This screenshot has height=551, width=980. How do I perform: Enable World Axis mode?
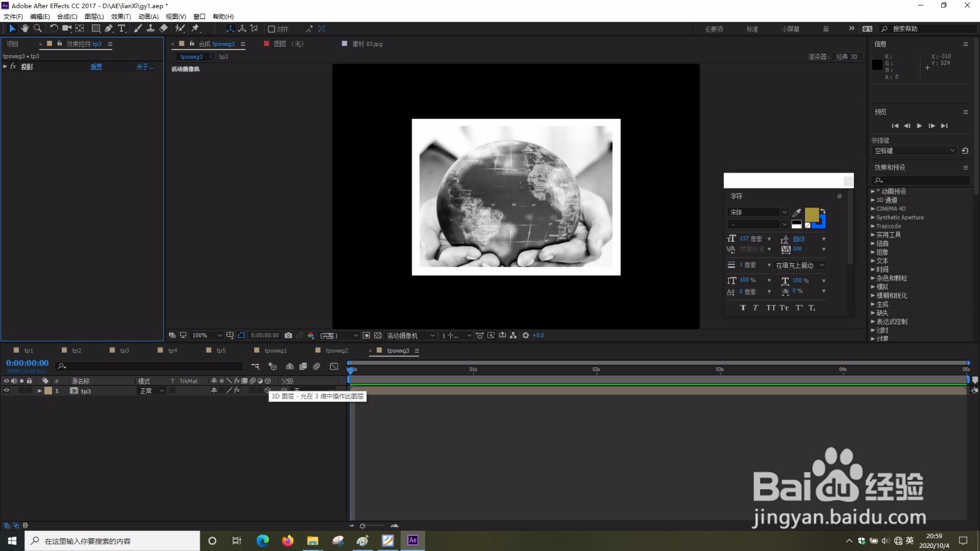pyautogui.click(x=243, y=28)
